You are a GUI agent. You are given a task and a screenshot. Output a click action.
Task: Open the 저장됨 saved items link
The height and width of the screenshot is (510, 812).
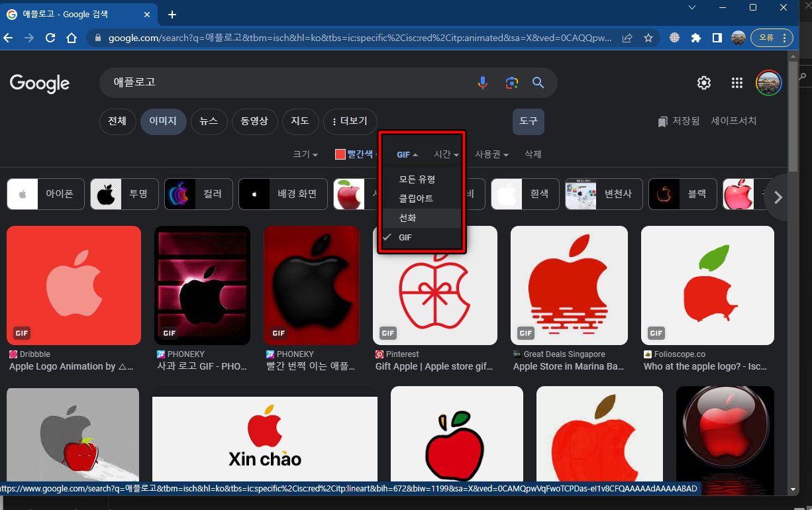tap(679, 121)
